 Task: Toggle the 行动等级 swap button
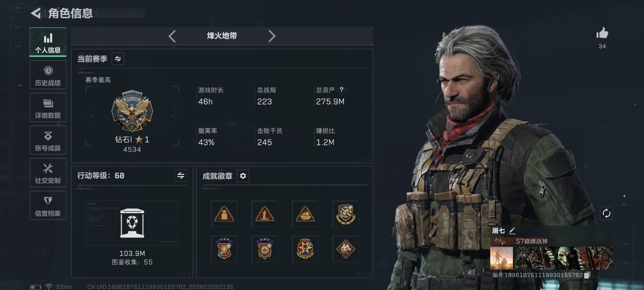click(x=181, y=175)
